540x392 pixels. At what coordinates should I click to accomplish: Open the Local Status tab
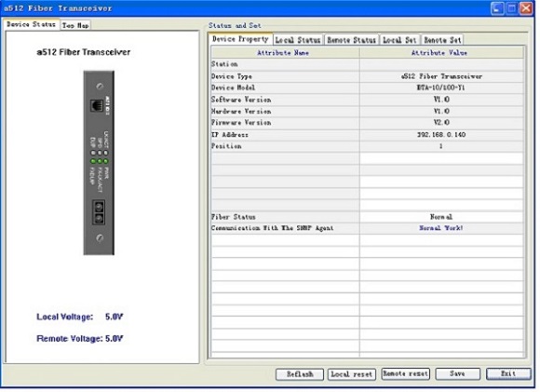[x=298, y=40]
